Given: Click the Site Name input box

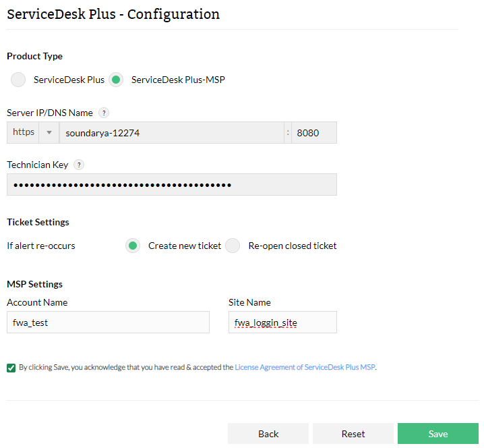Looking at the screenshot, I should (x=282, y=323).
